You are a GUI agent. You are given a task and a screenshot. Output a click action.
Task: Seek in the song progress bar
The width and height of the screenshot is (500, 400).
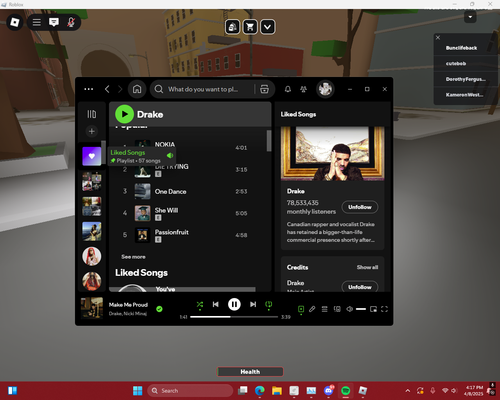click(234, 317)
